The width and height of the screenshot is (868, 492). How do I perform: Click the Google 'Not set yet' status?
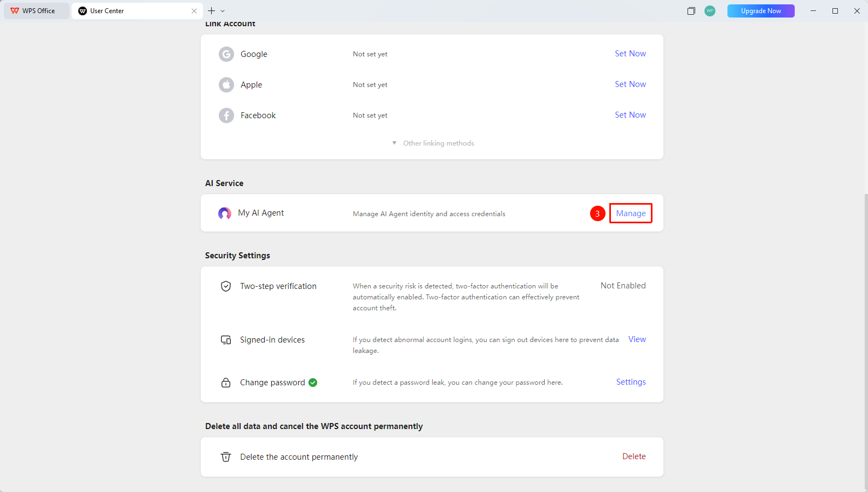(370, 54)
